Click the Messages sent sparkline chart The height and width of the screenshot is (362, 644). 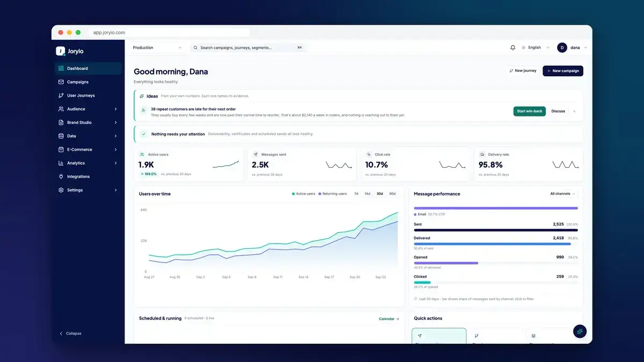point(339,165)
